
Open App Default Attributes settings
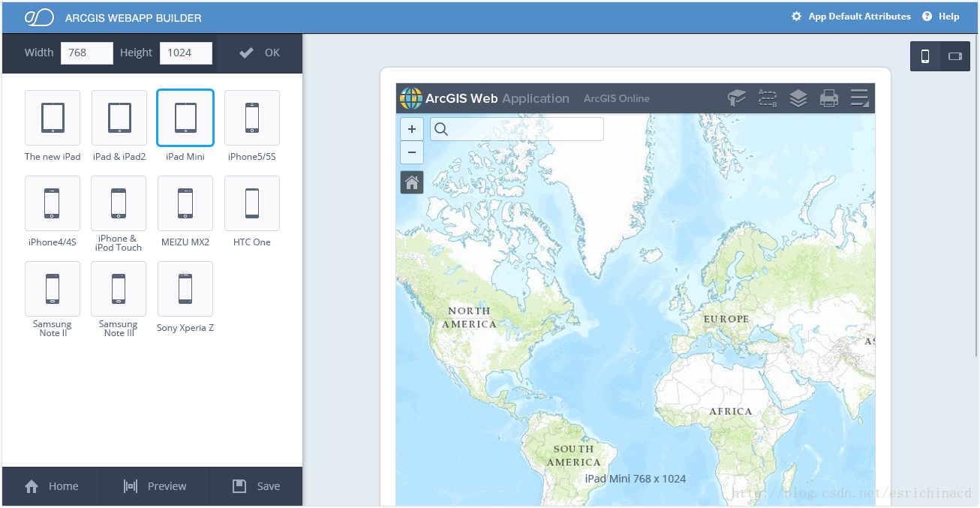pyautogui.click(x=851, y=17)
